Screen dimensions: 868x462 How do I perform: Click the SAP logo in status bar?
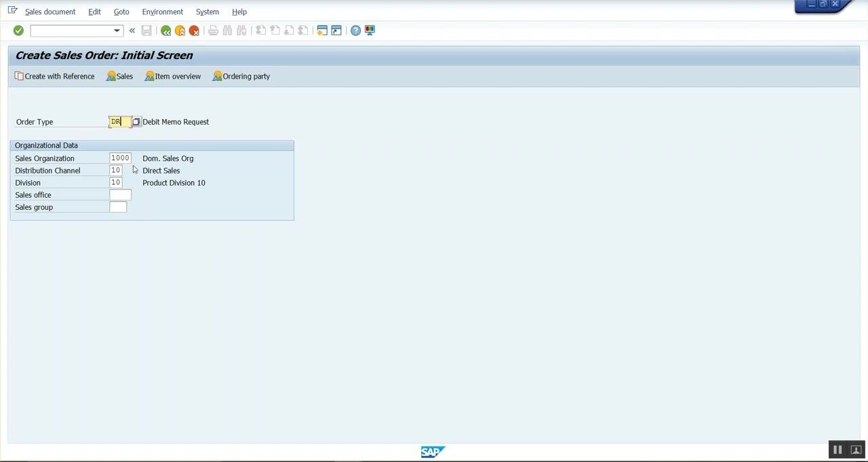click(x=432, y=452)
